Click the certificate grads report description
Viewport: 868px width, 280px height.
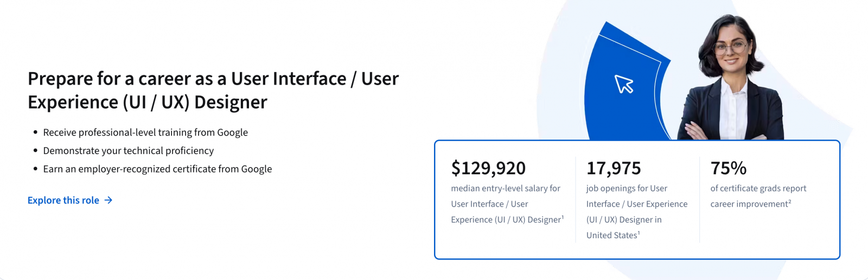[758, 196]
